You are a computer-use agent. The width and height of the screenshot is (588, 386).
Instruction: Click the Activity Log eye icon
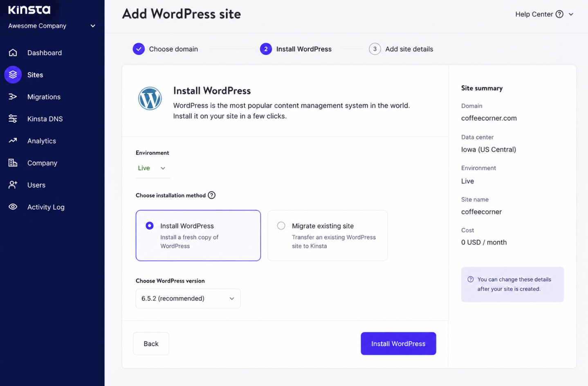tap(13, 207)
